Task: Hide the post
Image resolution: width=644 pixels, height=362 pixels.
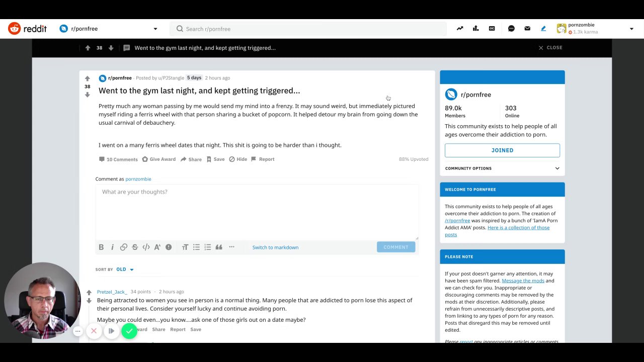Action: pyautogui.click(x=238, y=159)
